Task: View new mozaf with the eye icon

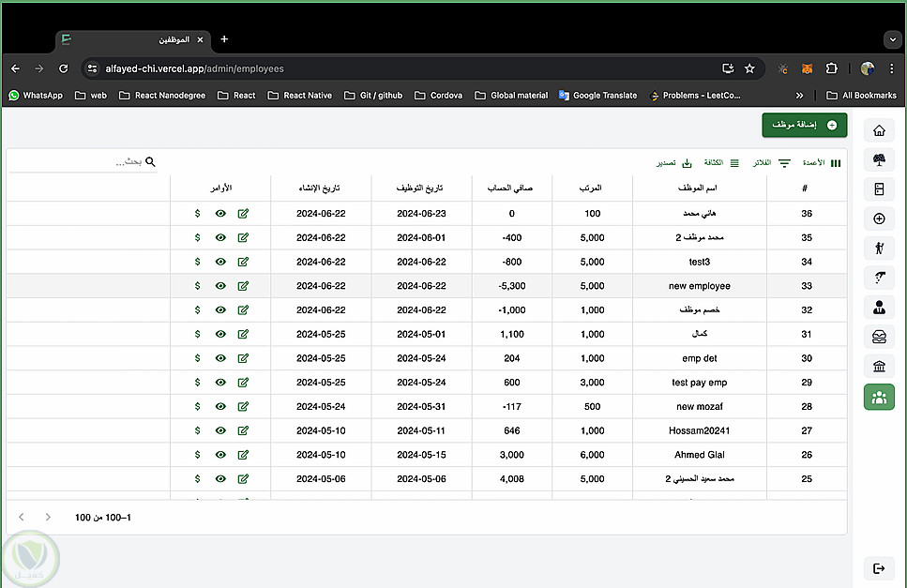Action: [x=220, y=406]
